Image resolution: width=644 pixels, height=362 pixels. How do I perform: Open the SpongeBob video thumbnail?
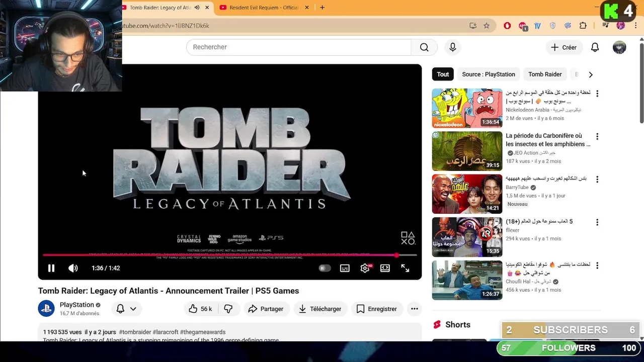(467, 108)
